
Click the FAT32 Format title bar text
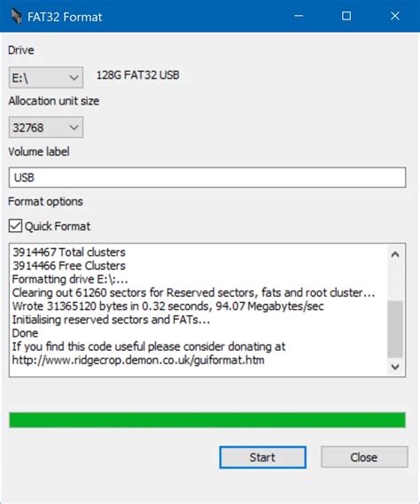[x=65, y=17]
